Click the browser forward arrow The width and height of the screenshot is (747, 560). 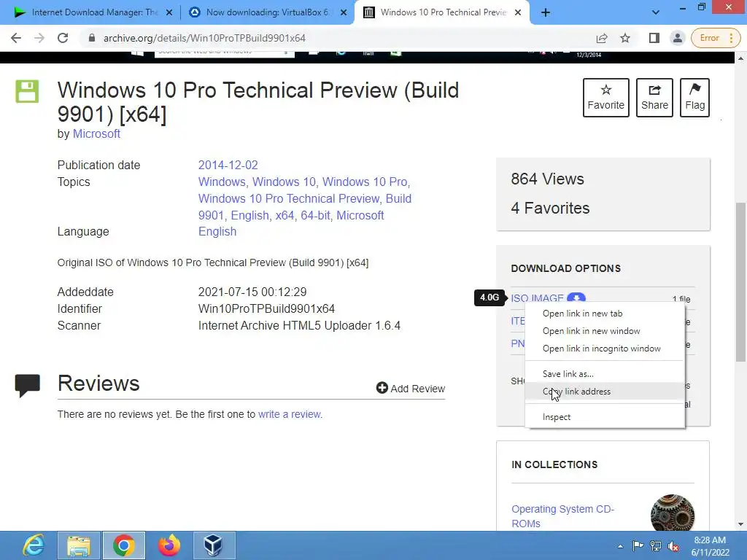point(39,38)
